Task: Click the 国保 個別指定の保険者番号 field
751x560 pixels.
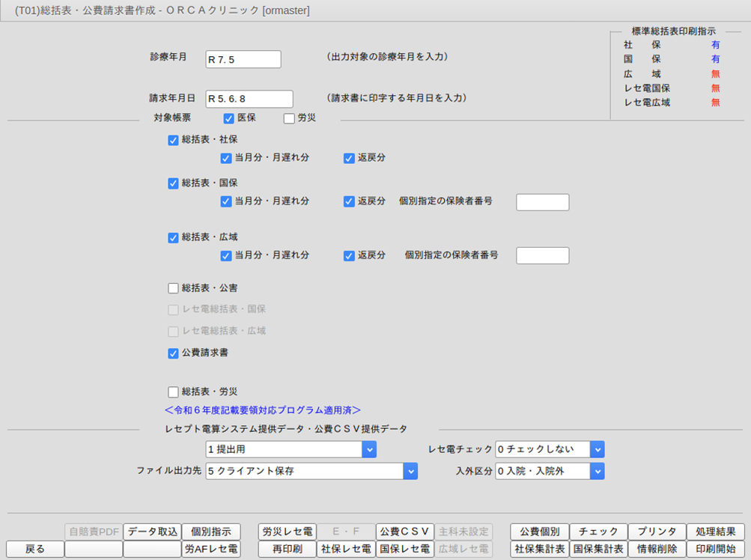Action: pyautogui.click(x=543, y=201)
